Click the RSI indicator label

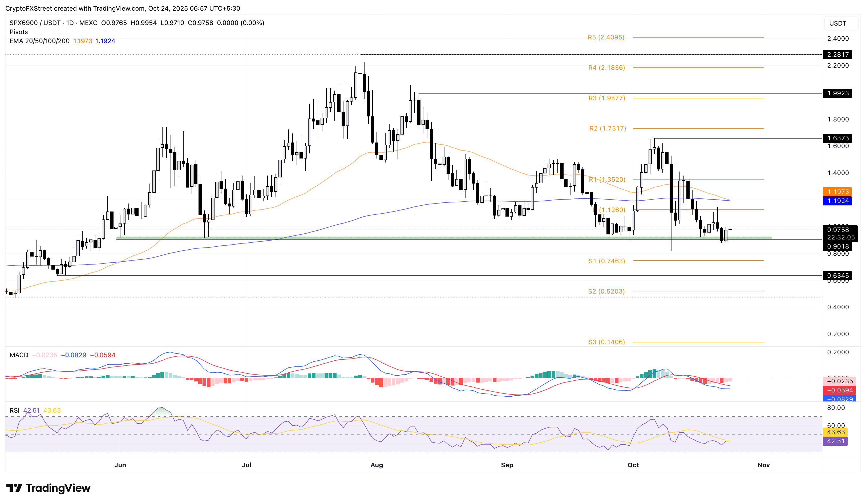[14, 410]
